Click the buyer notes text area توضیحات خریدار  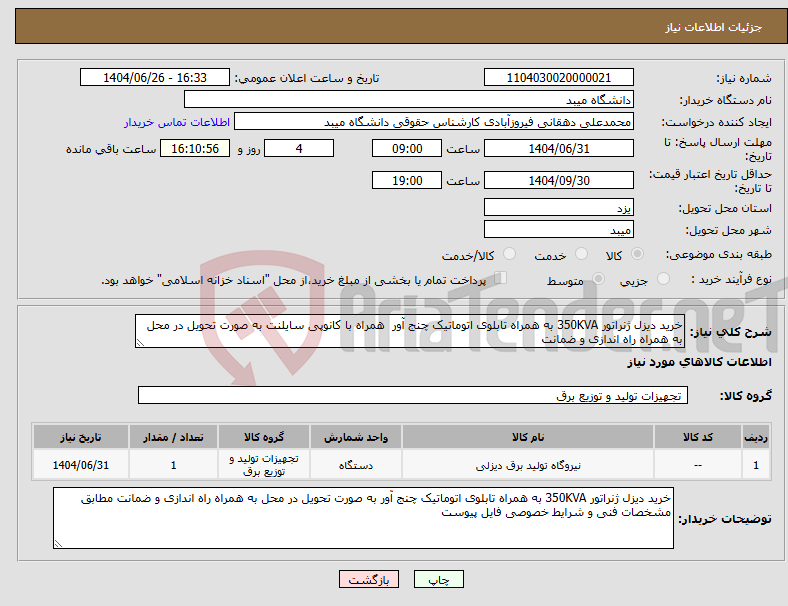click(363, 518)
